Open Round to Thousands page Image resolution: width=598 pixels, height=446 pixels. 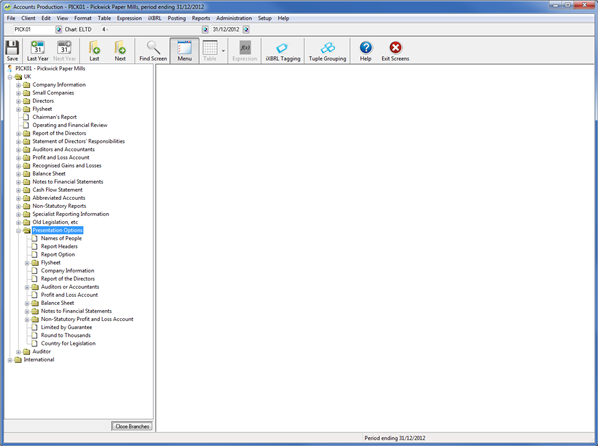click(x=66, y=335)
